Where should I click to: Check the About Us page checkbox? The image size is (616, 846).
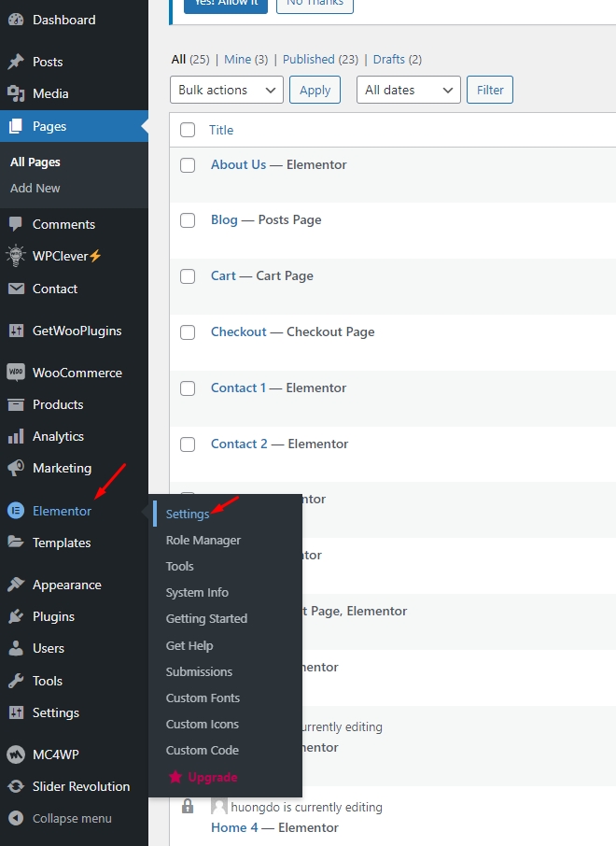(188, 165)
